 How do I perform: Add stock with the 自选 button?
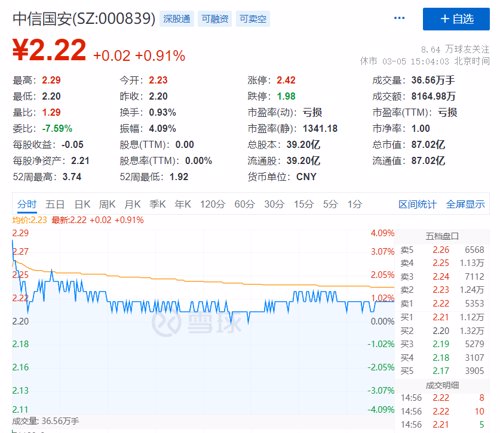click(x=456, y=19)
